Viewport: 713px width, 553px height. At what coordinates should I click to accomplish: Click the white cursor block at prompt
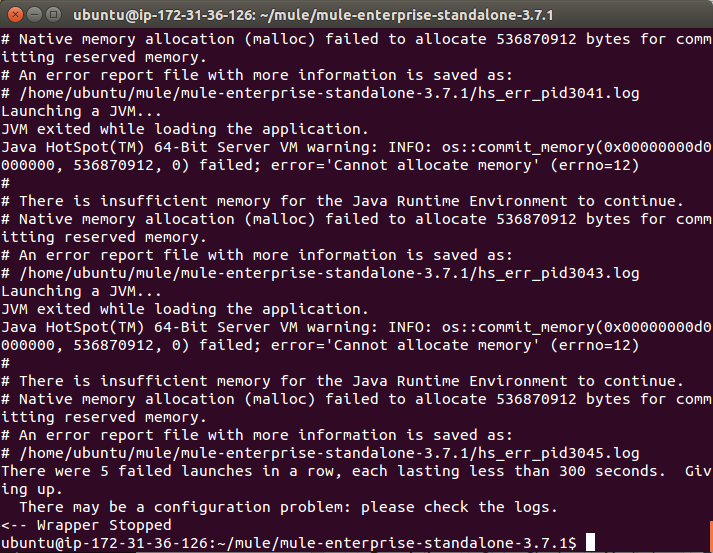(x=590, y=542)
